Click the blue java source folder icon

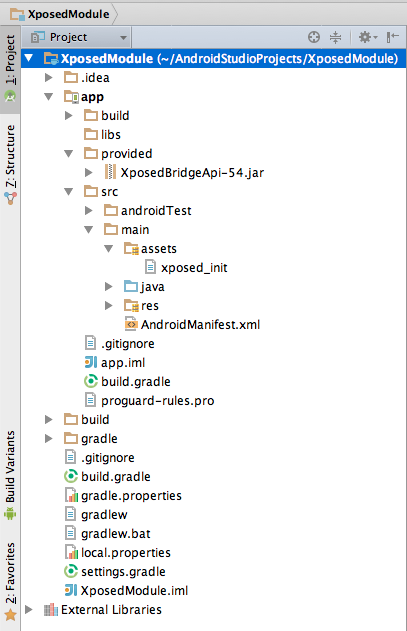(x=131, y=286)
